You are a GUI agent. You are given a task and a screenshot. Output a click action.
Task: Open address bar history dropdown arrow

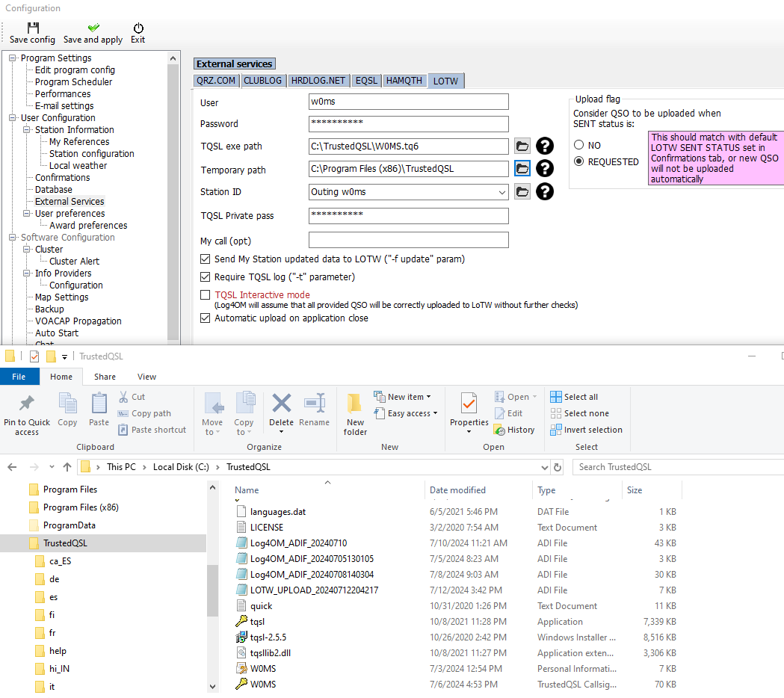pyautogui.click(x=545, y=468)
